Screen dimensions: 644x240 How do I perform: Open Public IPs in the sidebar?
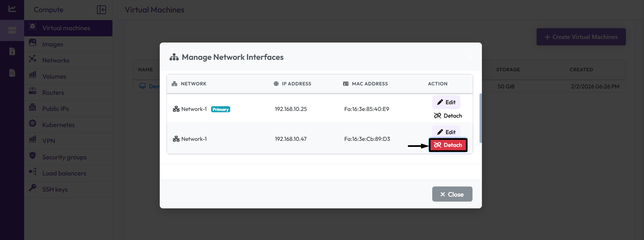tap(55, 109)
